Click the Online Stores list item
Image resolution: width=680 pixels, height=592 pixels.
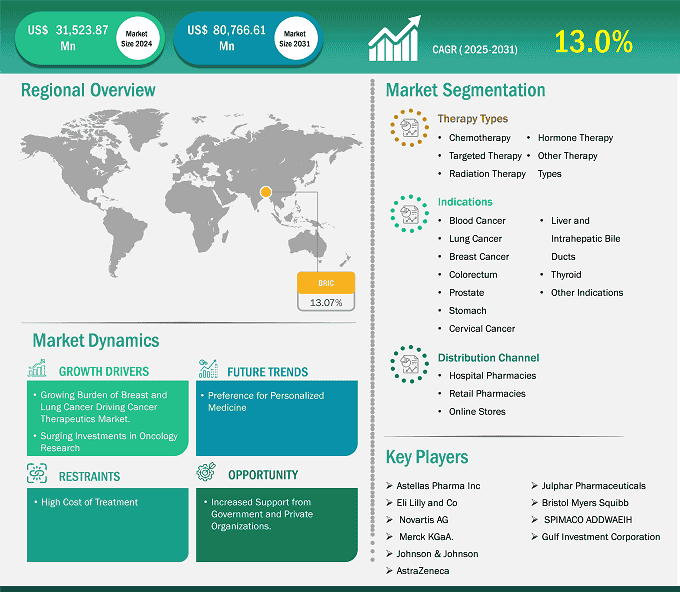tap(477, 412)
